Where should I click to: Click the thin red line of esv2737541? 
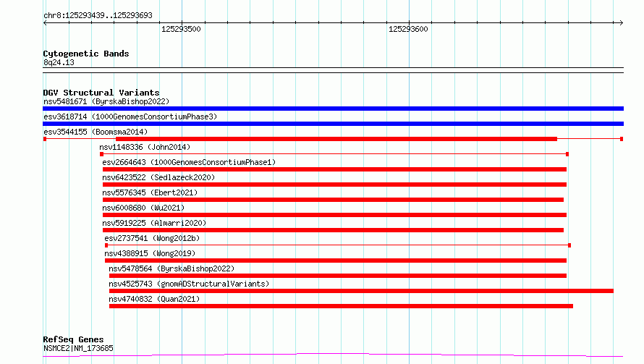338,245
